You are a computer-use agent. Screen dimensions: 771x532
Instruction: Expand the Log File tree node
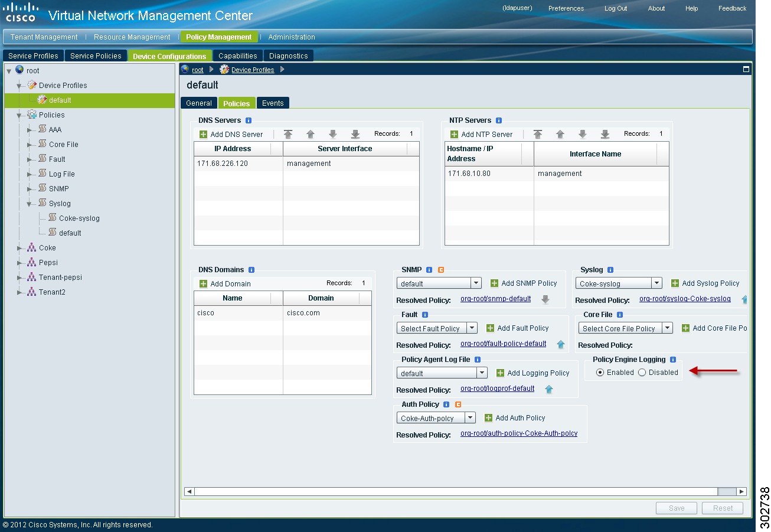click(30, 174)
